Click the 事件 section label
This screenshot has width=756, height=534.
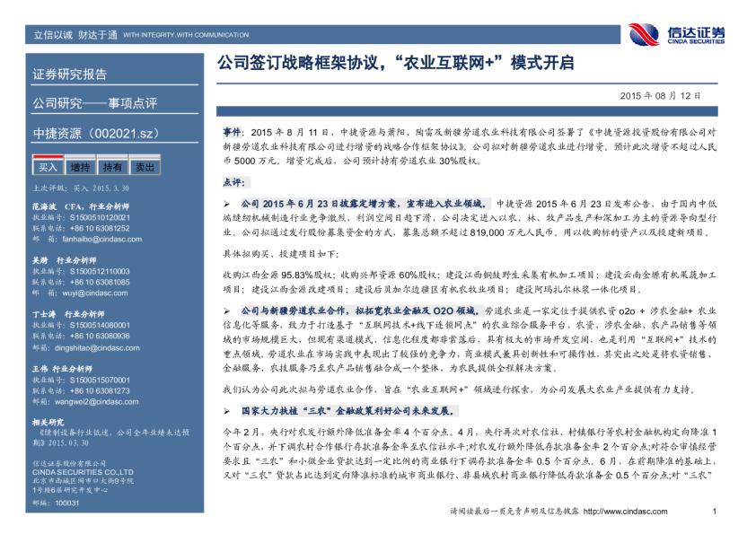[232, 131]
